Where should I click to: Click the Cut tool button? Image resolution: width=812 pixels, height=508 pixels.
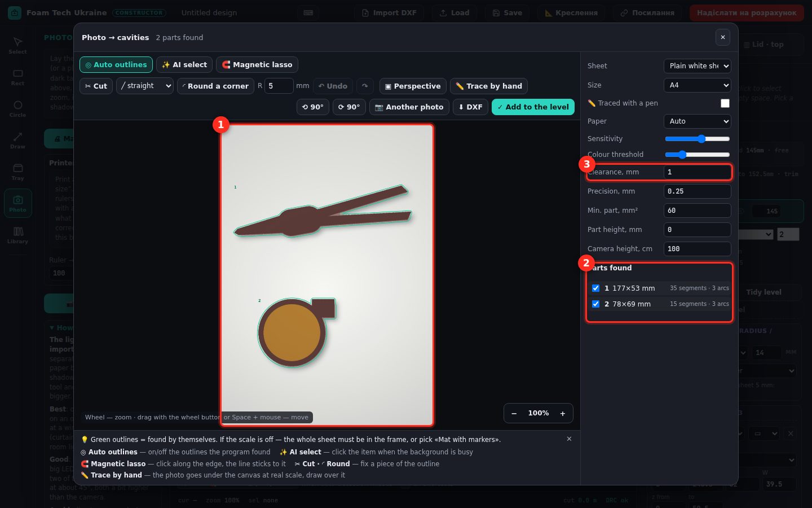96,86
